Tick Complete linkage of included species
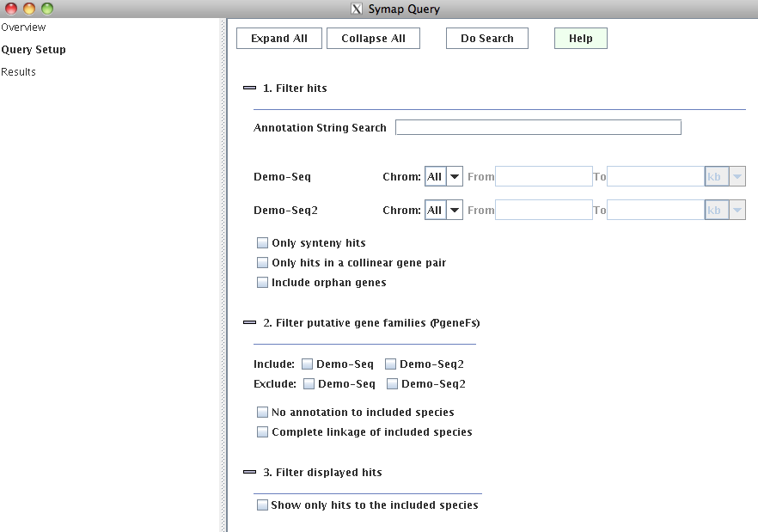This screenshot has height=532, width=758. click(x=262, y=432)
